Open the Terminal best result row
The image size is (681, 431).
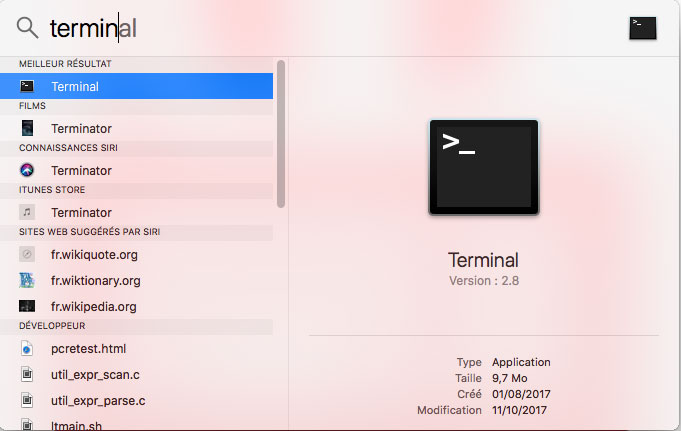(x=136, y=86)
